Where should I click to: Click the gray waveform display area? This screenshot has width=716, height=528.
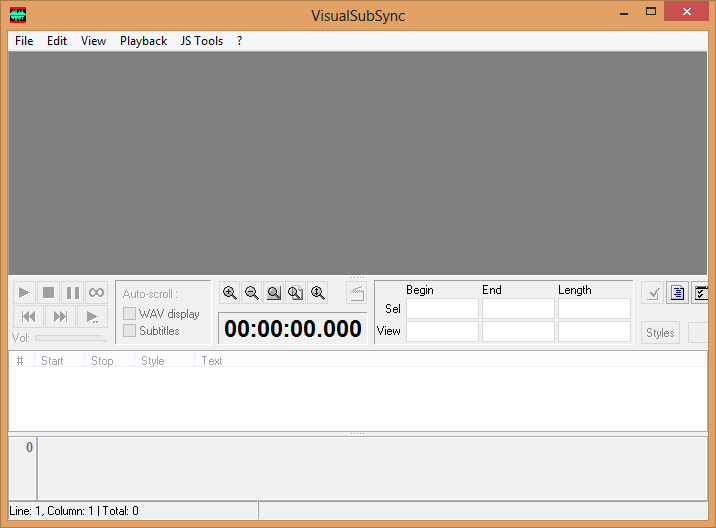pos(358,163)
